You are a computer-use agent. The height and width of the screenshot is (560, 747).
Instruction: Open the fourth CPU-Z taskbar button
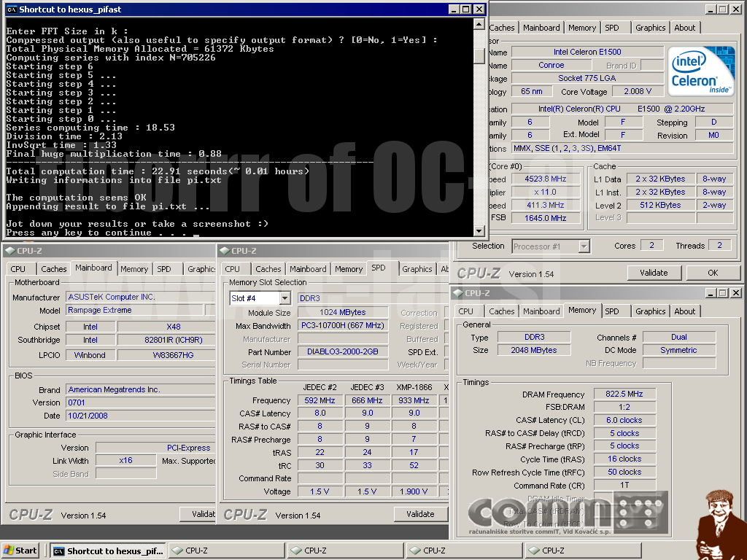pos(584,551)
